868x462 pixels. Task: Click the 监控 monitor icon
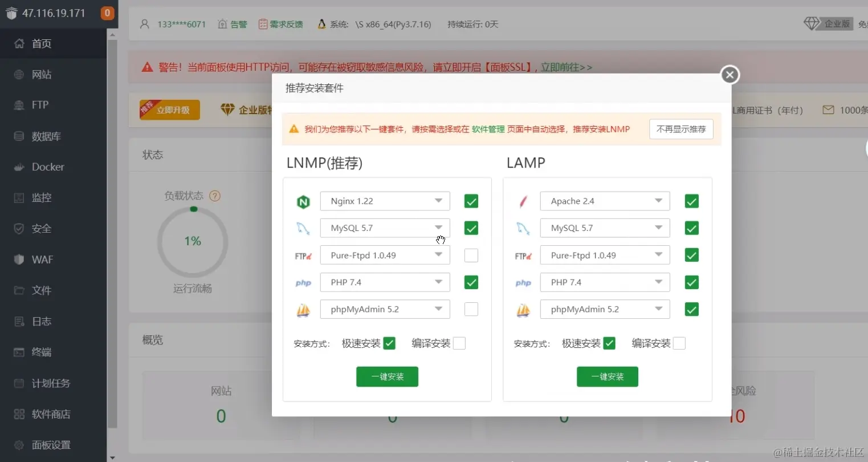click(x=19, y=198)
